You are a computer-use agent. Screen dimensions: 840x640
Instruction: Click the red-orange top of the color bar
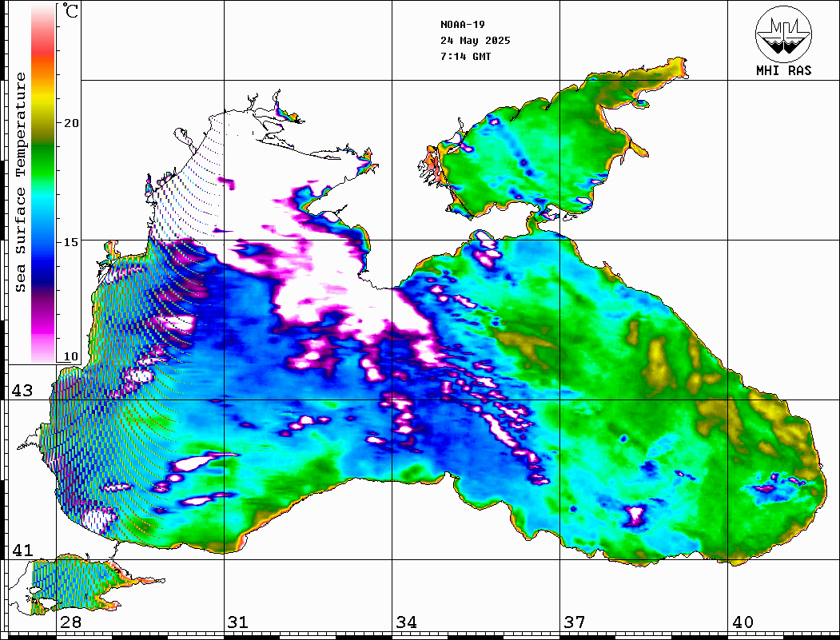point(43,56)
